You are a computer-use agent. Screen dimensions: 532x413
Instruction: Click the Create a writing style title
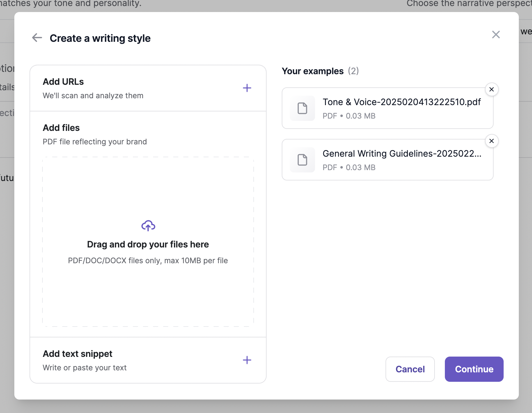click(x=100, y=38)
